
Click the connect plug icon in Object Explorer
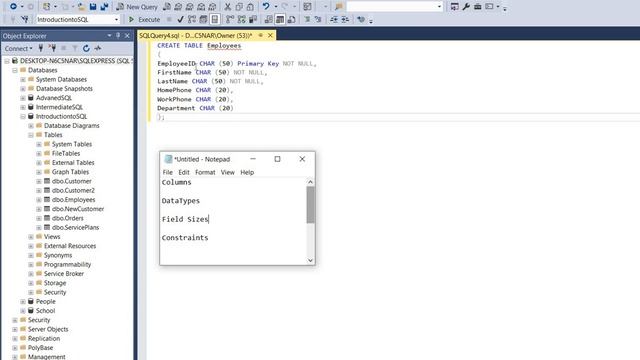coord(41,48)
